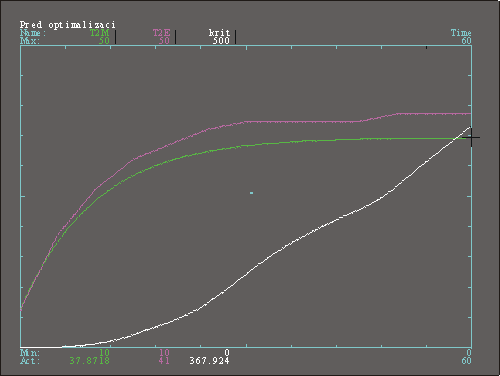Select the magenta T2E signal name
Viewport: 500px width, 376px height.
pyautogui.click(x=161, y=33)
